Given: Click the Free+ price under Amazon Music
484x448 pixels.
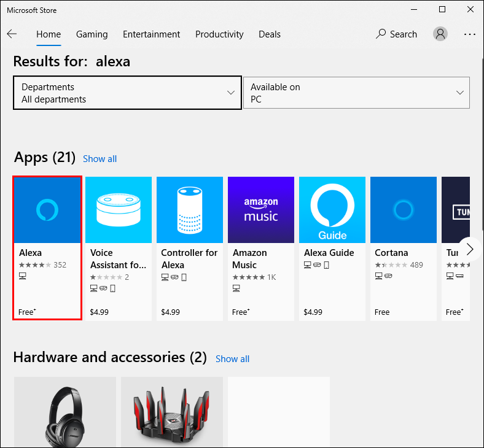Looking at the screenshot, I should tap(241, 312).
